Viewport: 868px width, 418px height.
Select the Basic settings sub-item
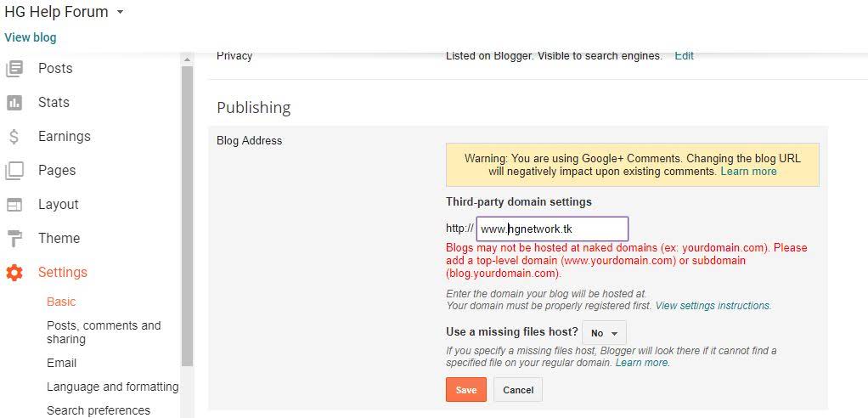coord(61,302)
